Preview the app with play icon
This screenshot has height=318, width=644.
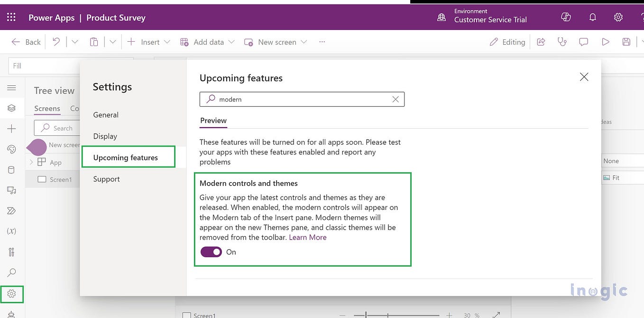tap(606, 42)
